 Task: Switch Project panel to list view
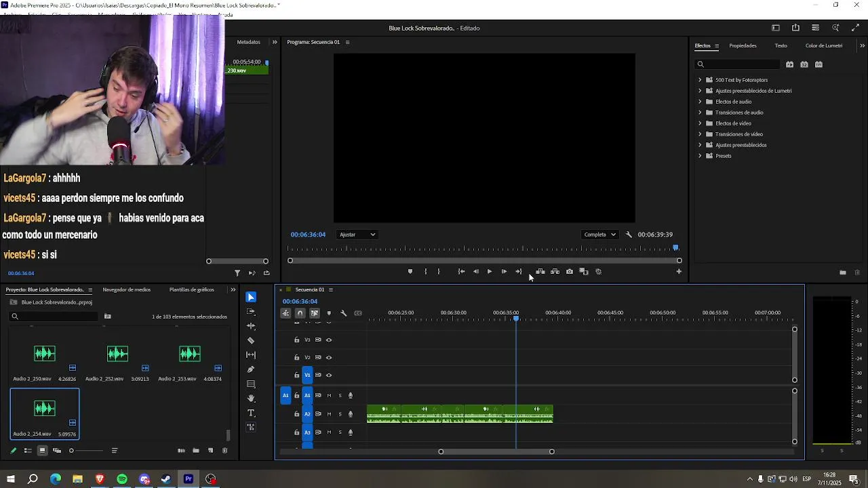[x=28, y=451]
